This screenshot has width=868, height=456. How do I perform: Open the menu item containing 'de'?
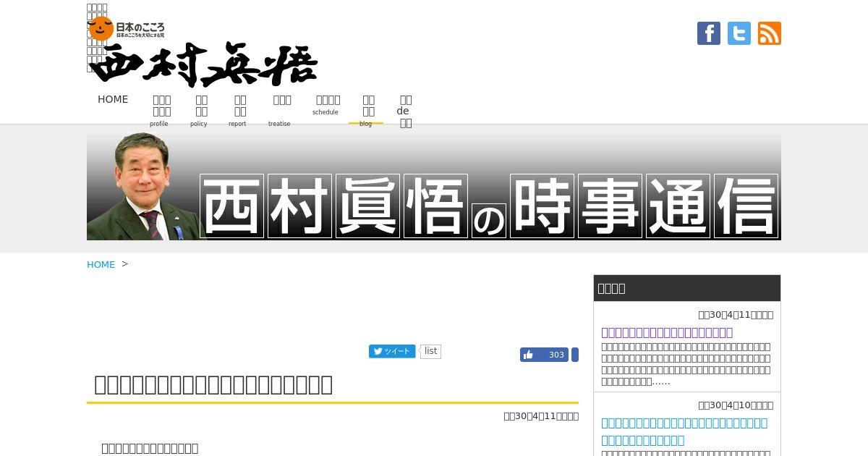pyautogui.click(x=406, y=111)
